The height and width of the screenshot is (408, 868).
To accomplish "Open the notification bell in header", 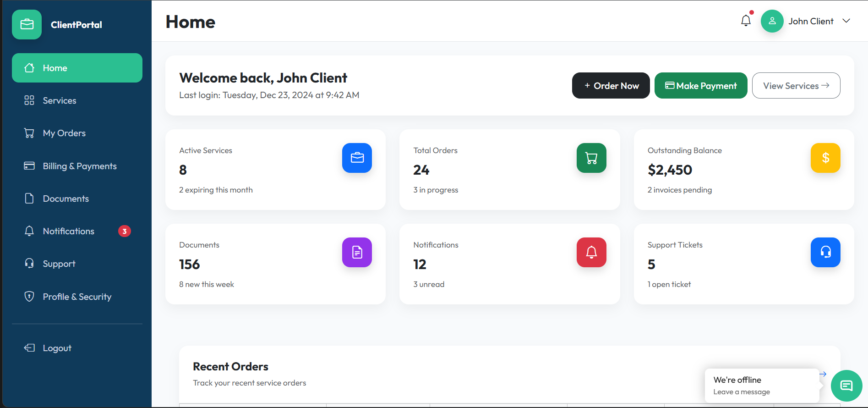I will click(x=746, y=21).
